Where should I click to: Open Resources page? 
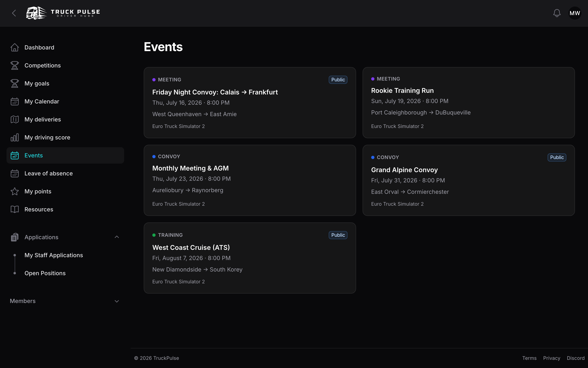(65, 210)
